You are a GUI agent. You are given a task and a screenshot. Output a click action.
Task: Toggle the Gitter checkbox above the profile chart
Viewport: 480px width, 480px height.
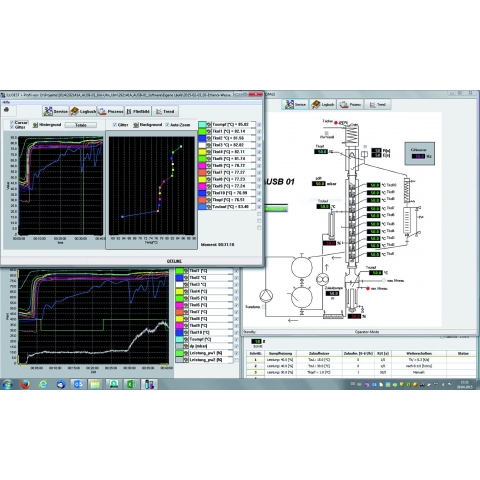115,125
